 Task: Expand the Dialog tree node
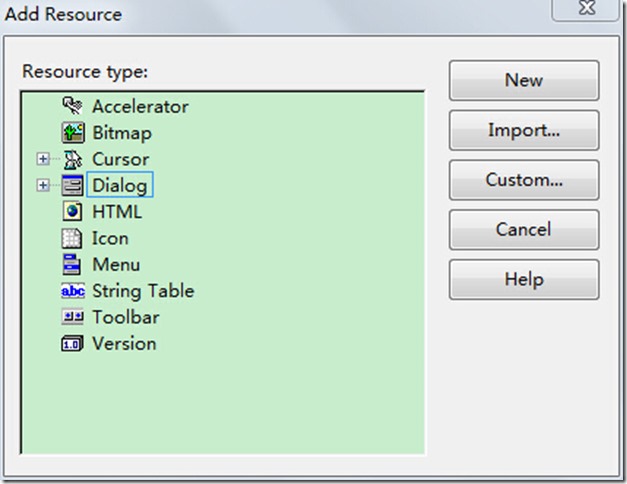[42, 185]
